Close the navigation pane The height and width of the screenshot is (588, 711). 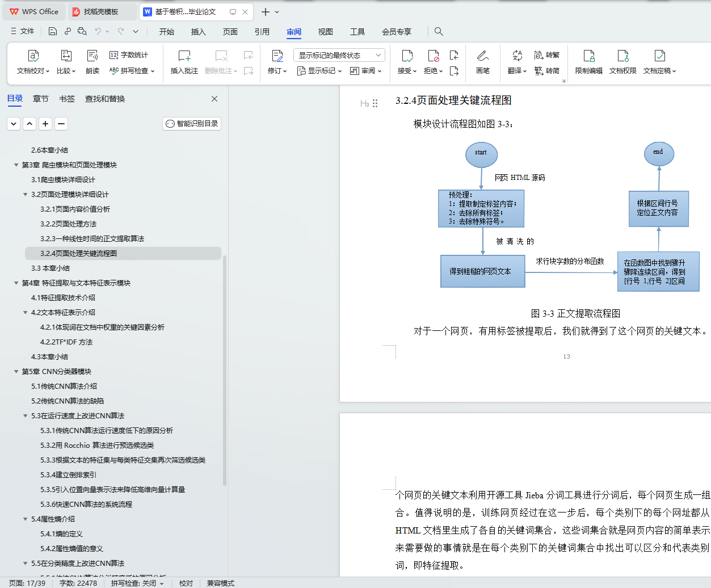(x=214, y=99)
